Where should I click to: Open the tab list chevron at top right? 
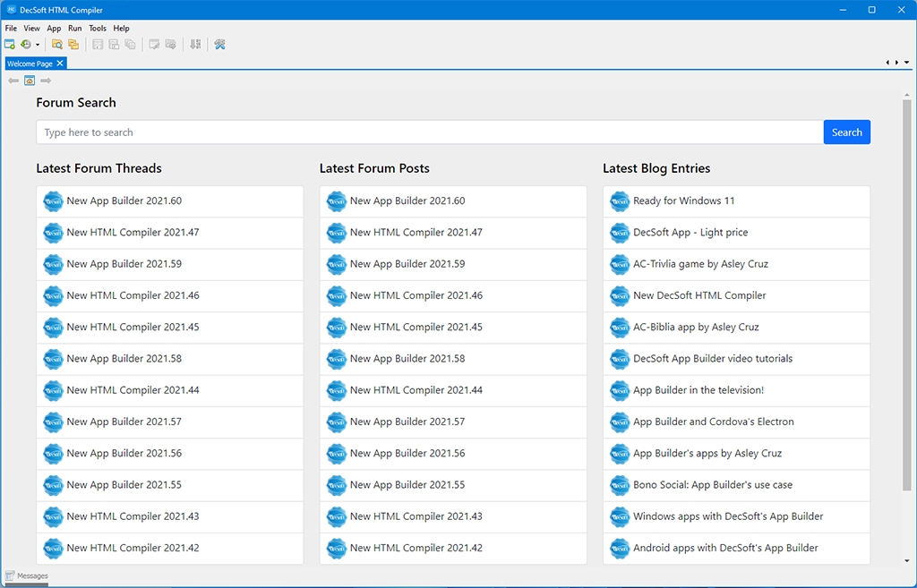pos(905,63)
